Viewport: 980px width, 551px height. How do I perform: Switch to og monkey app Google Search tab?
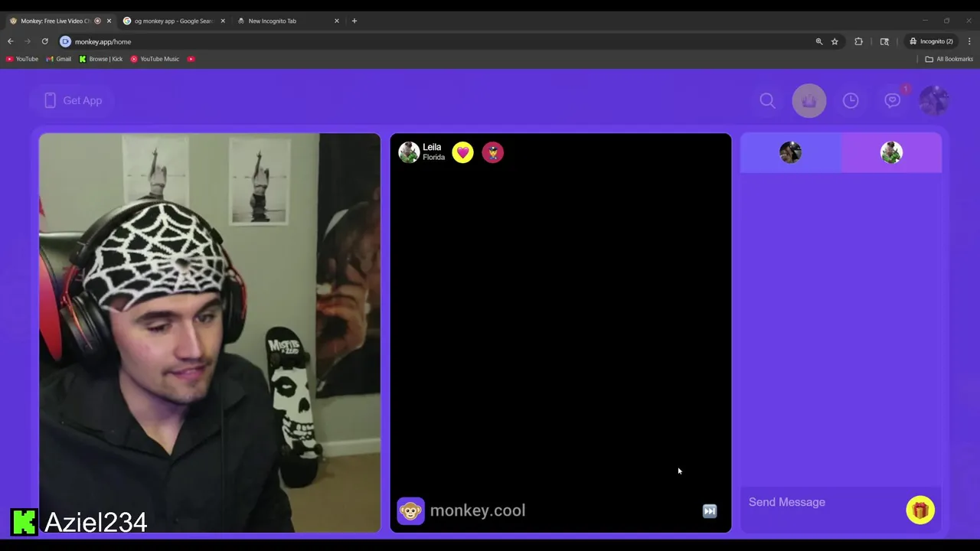[x=174, y=21]
